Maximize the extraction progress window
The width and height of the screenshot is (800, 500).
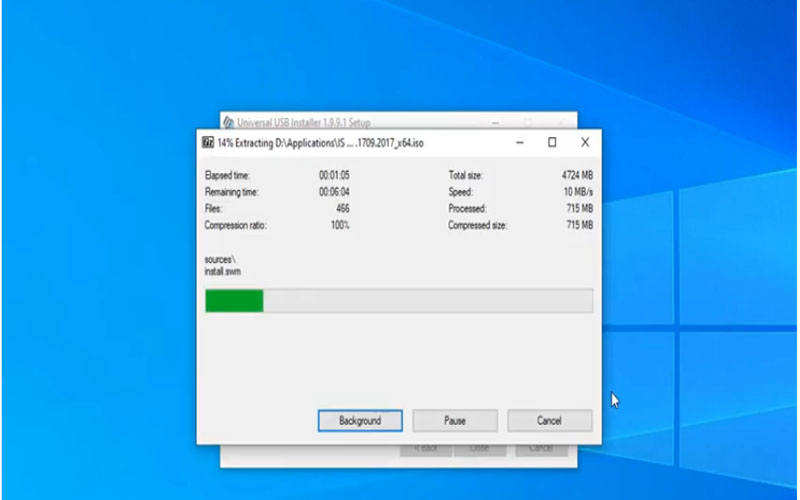coord(552,142)
